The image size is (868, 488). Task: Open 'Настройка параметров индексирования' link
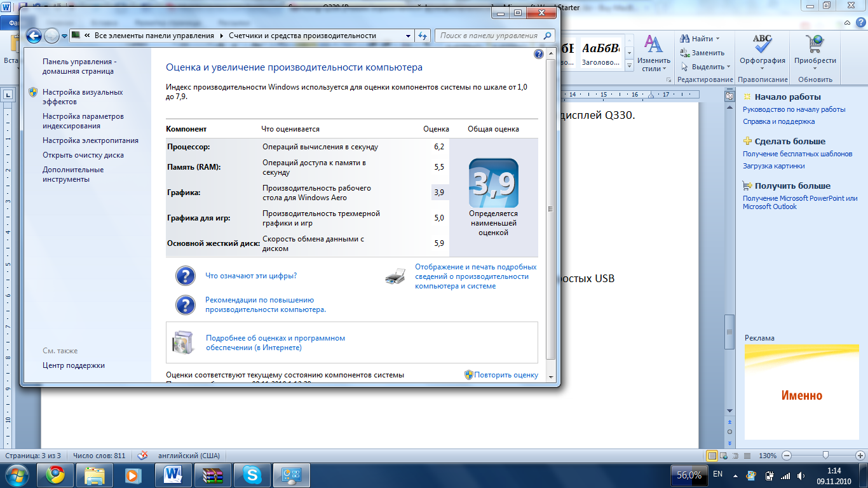(x=83, y=121)
